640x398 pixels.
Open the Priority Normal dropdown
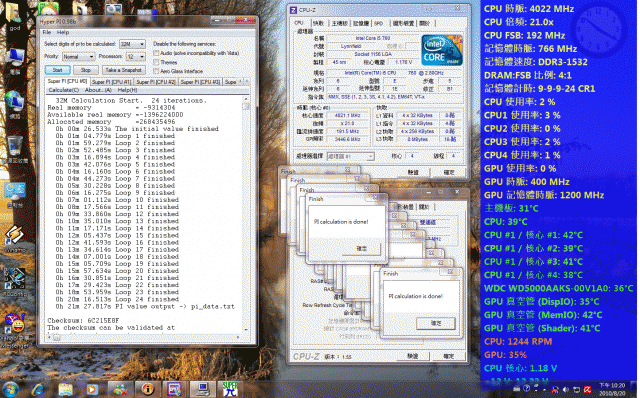78,57
